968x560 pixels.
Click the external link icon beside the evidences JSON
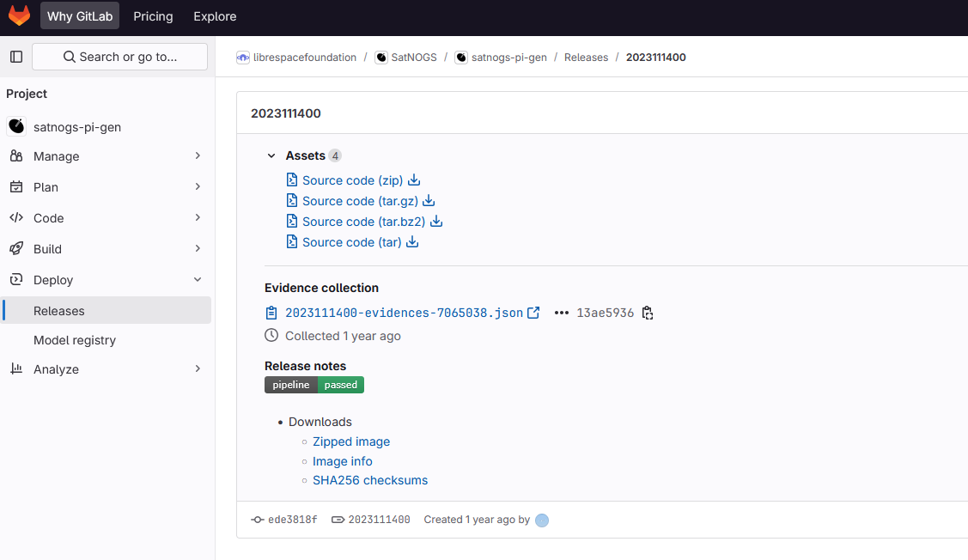[533, 313]
